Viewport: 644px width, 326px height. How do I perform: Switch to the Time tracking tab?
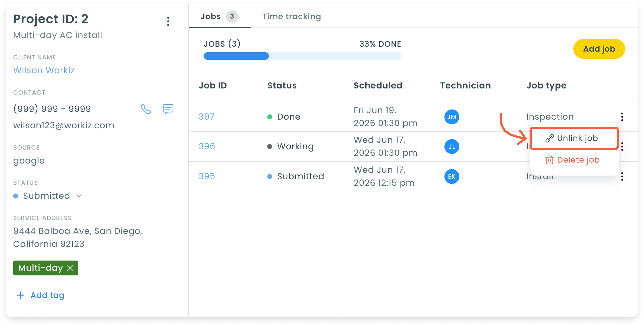click(292, 16)
